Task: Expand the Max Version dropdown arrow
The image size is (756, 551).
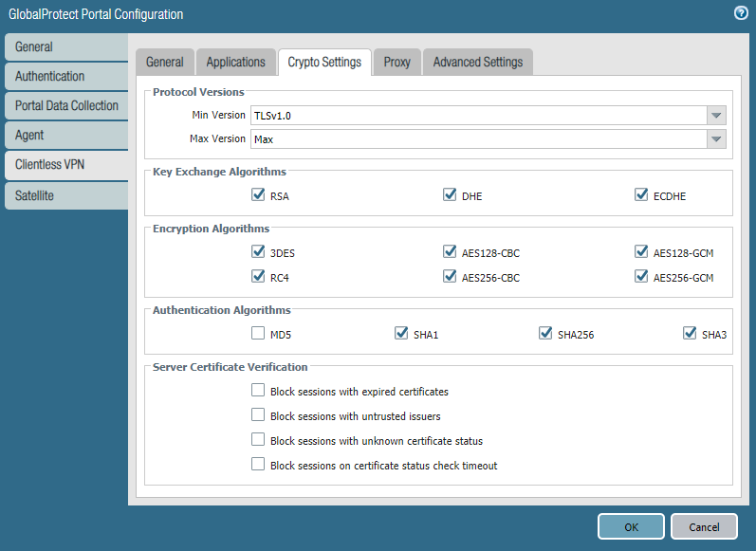Action: point(716,139)
